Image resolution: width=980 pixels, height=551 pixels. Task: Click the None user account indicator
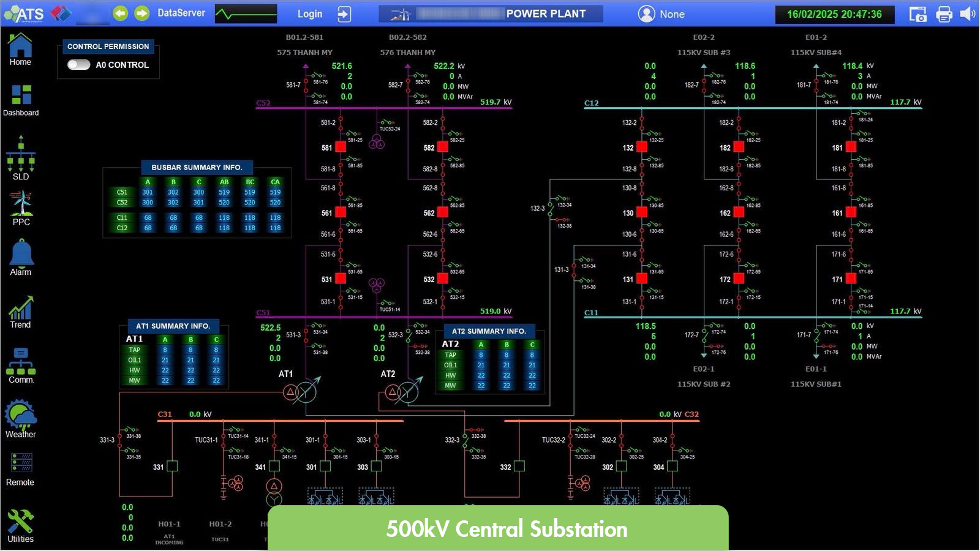pos(661,14)
